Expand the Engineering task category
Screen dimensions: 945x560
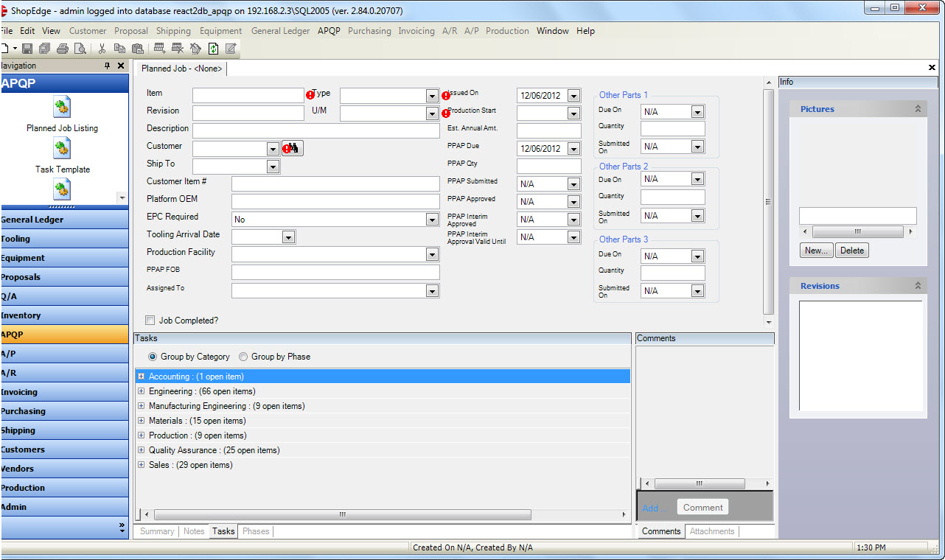point(142,391)
